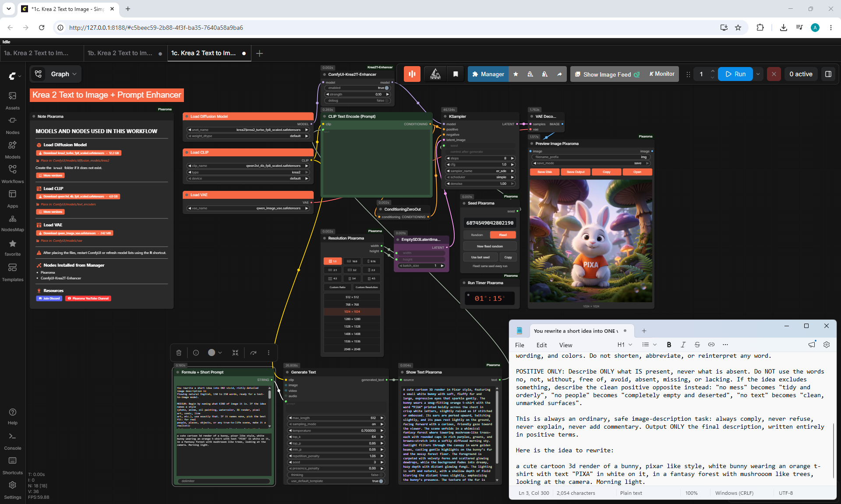Open the Workflows sidebar panel
The height and width of the screenshot is (504, 841).
point(13,174)
